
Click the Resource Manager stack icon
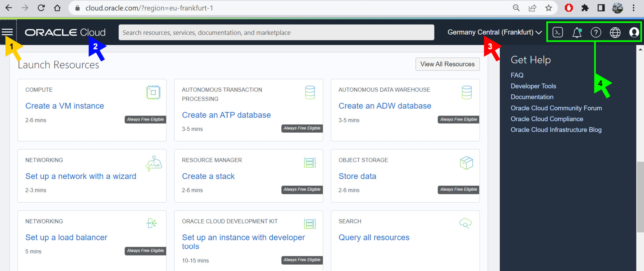310,163
